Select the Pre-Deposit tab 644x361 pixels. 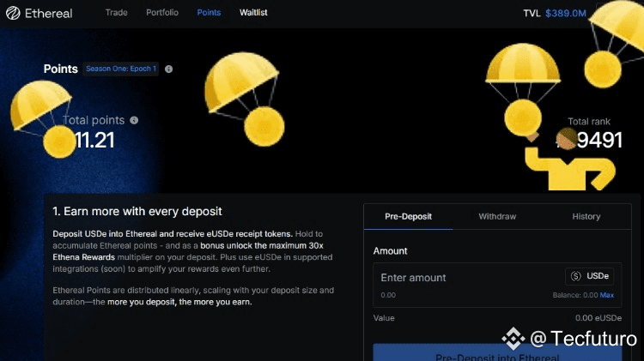(408, 217)
